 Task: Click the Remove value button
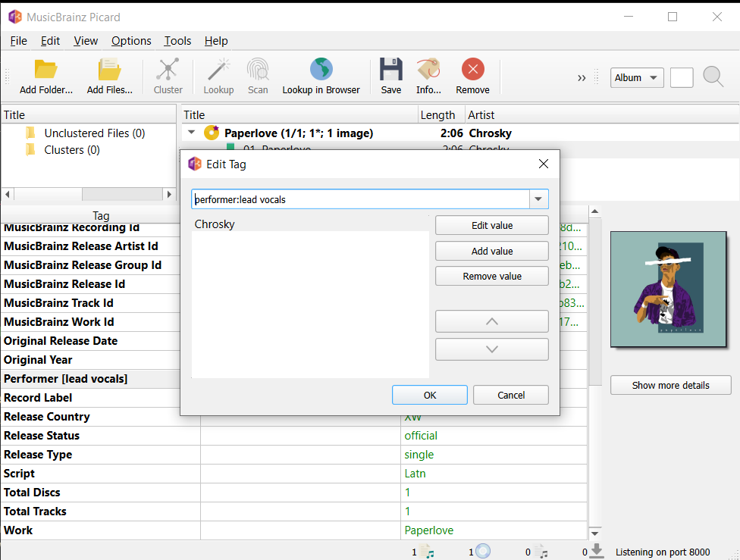pyautogui.click(x=492, y=276)
